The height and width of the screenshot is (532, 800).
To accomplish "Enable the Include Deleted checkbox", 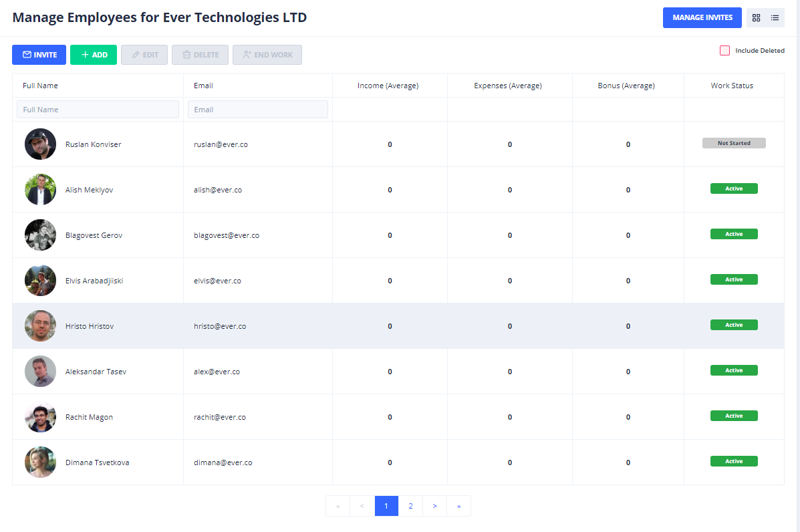I will [724, 51].
